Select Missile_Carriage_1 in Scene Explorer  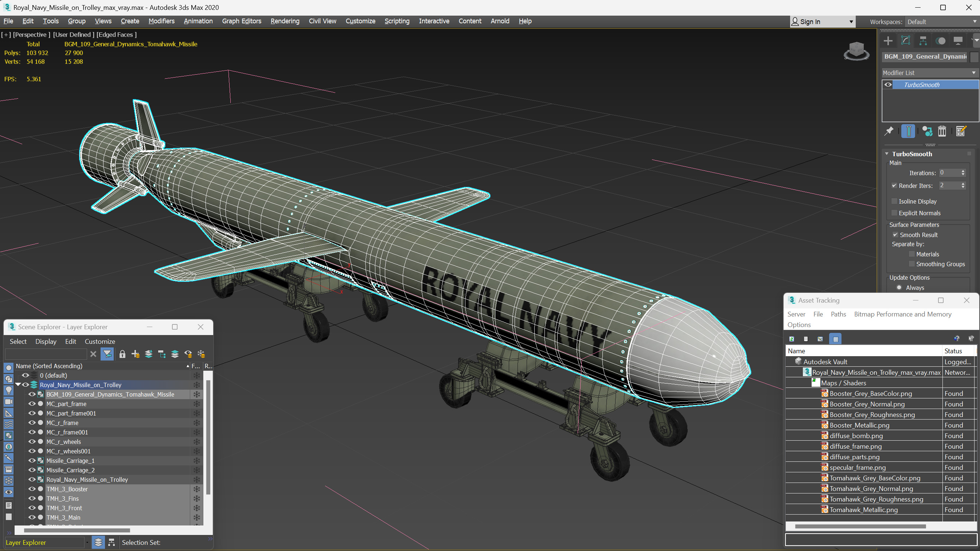70,460
